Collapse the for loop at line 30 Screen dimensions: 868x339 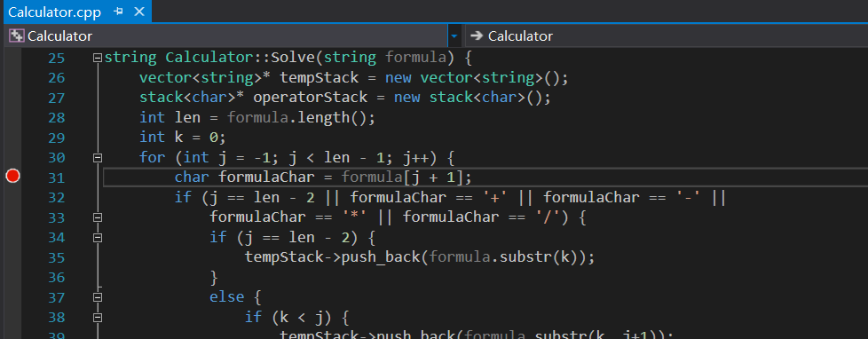click(98, 158)
